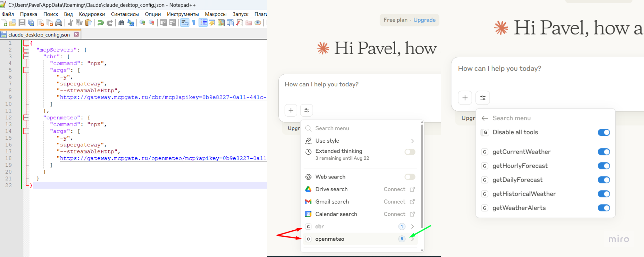Click the openmeteo gateway URL on line 18
This screenshot has width=644, height=257.
[163, 158]
